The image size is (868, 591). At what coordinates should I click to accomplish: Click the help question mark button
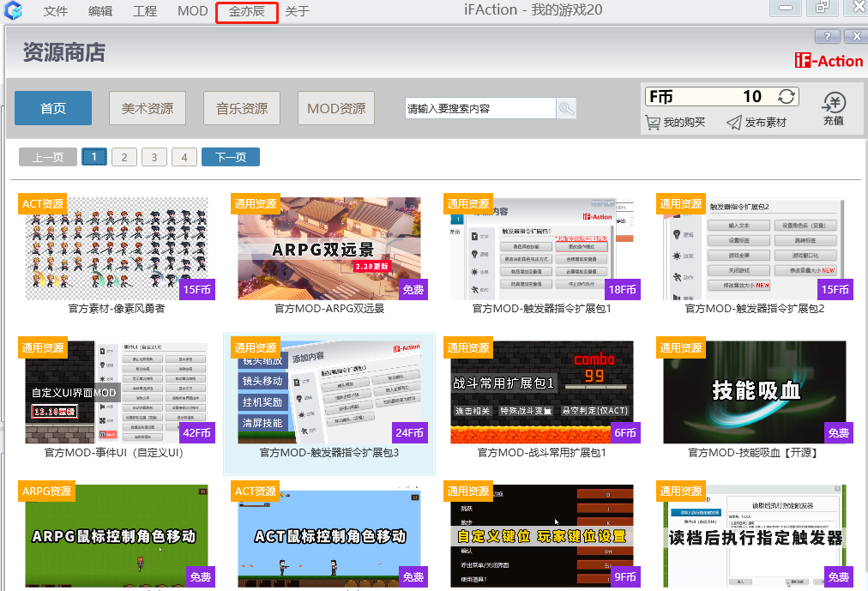click(827, 37)
